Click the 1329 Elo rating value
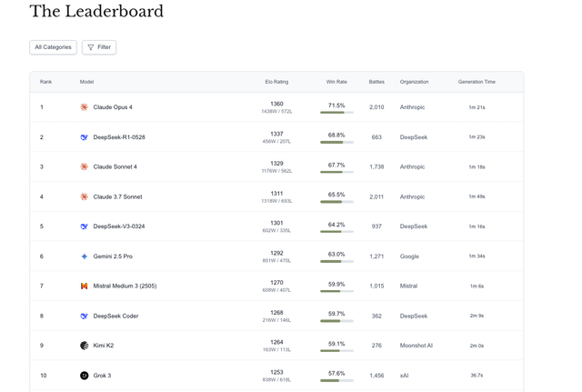The width and height of the screenshot is (582, 392). pos(276,164)
